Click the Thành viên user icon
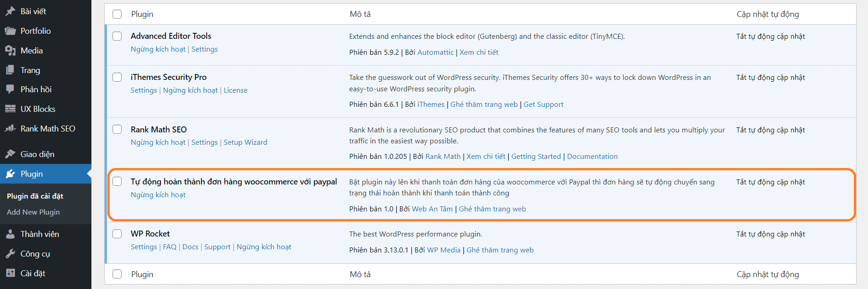Screen dimensions: 868x289 tap(10, 234)
